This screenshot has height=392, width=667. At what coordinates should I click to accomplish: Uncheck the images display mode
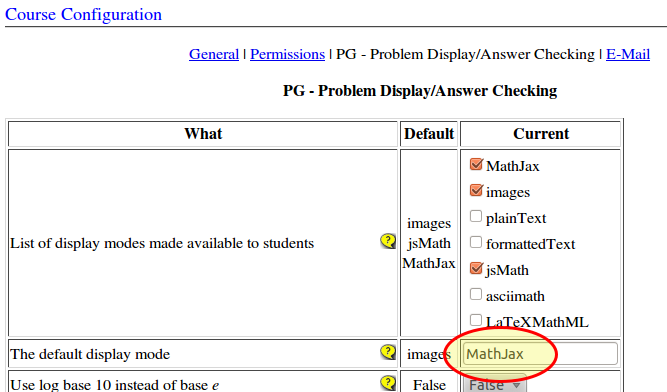point(476,190)
